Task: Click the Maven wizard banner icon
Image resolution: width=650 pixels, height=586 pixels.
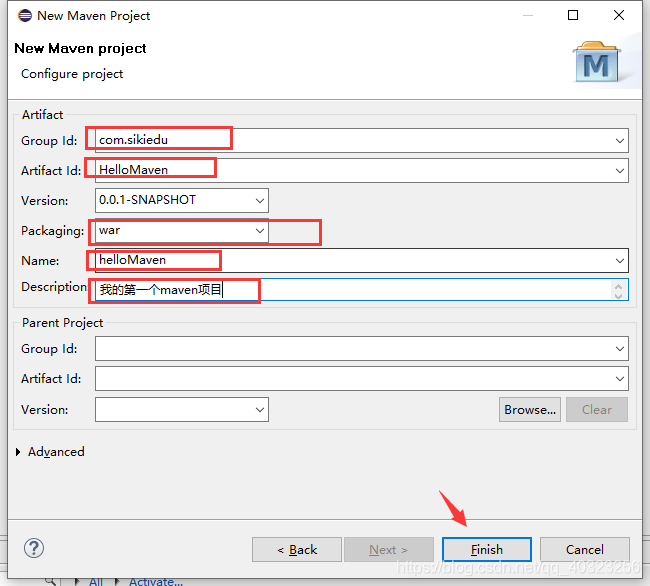Action: coord(597,62)
